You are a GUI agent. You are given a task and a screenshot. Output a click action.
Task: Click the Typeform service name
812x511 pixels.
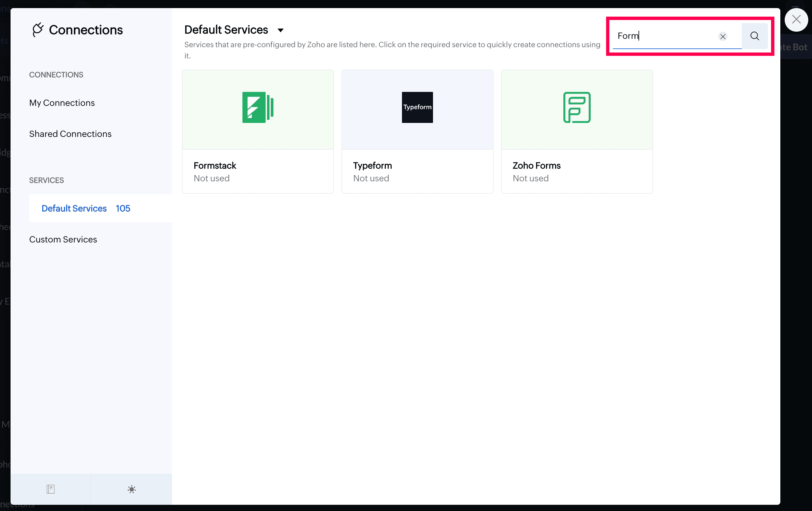(372, 165)
